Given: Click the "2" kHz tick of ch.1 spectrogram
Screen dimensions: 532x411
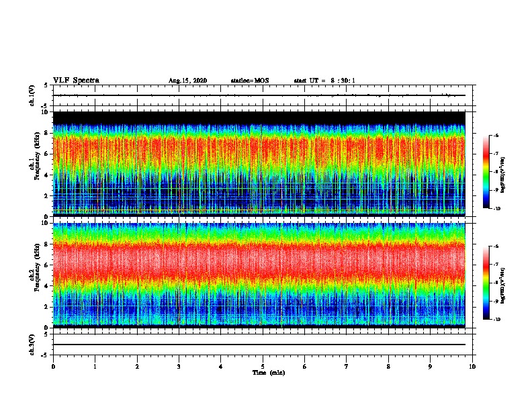Looking at the screenshot, I should [x=46, y=195].
